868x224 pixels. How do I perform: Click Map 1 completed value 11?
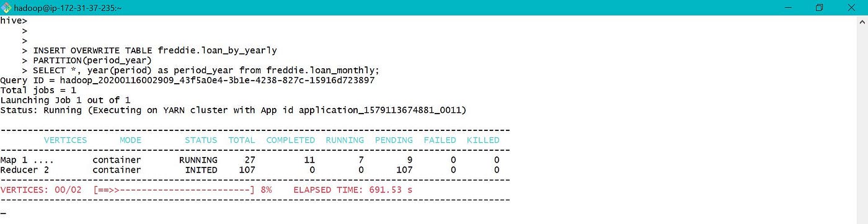tap(309, 160)
